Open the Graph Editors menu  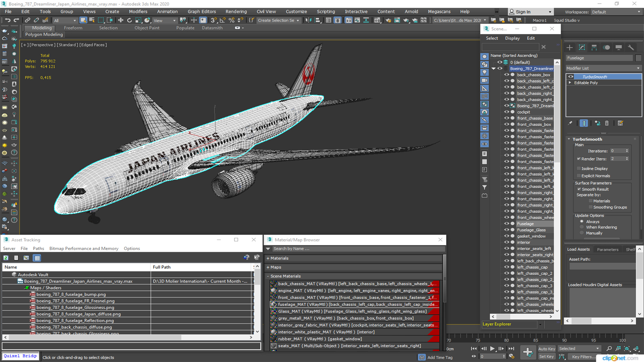(x=202, y=11)
